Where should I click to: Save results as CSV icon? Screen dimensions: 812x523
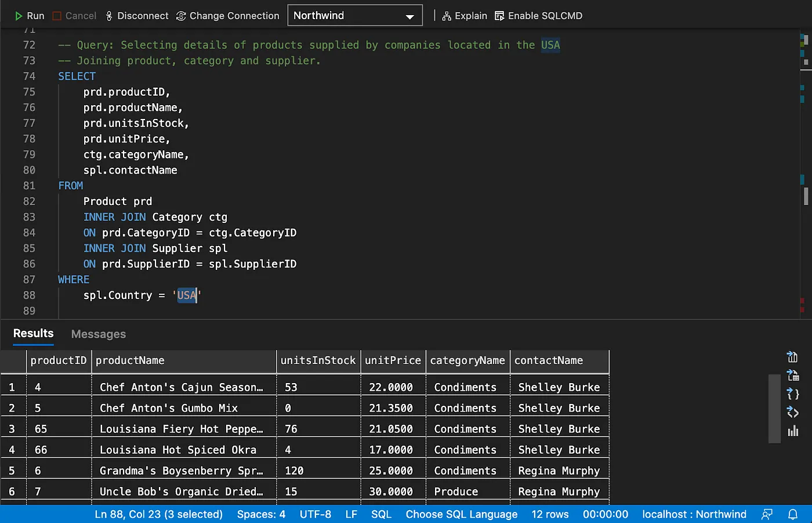coord(793,356)
